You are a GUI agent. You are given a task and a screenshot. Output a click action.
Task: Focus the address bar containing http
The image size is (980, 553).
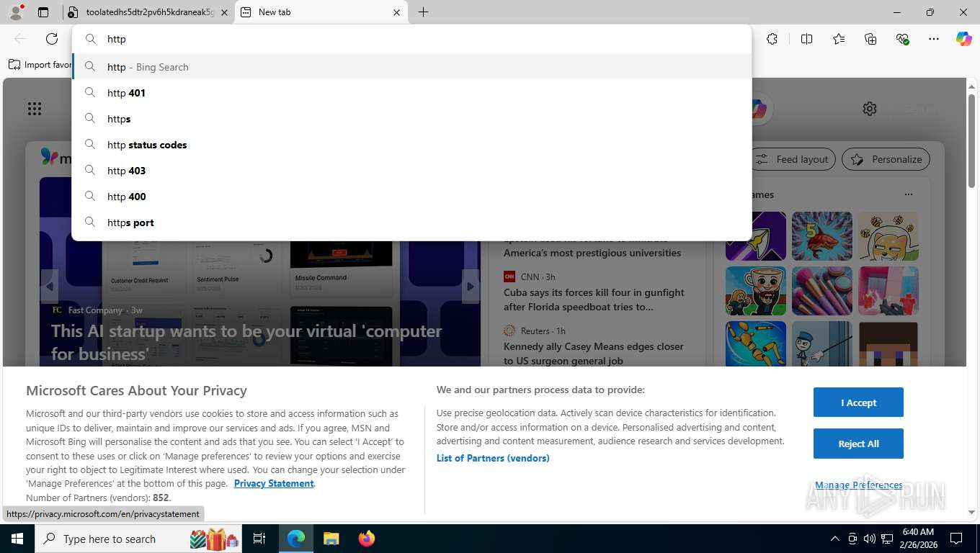(x=411, y=39)
